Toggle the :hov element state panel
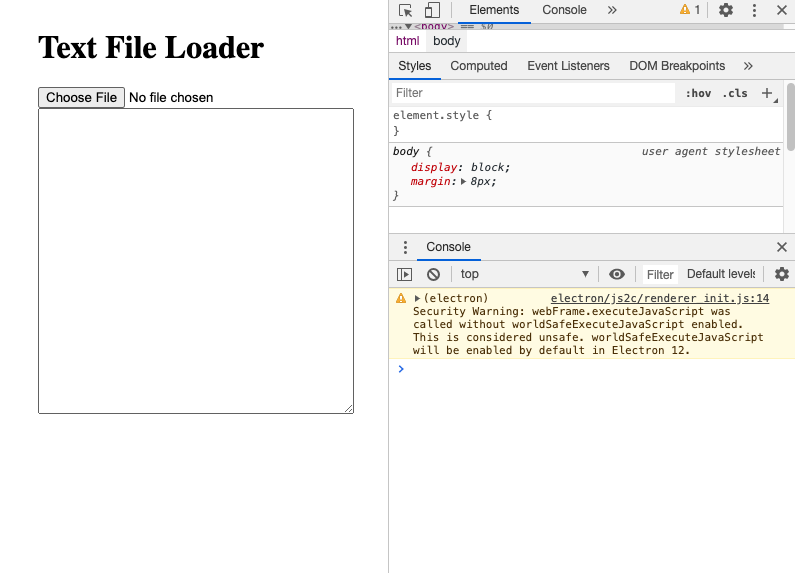Image resolution: width=795 pixels, height=573 pixels. [698, 93]
